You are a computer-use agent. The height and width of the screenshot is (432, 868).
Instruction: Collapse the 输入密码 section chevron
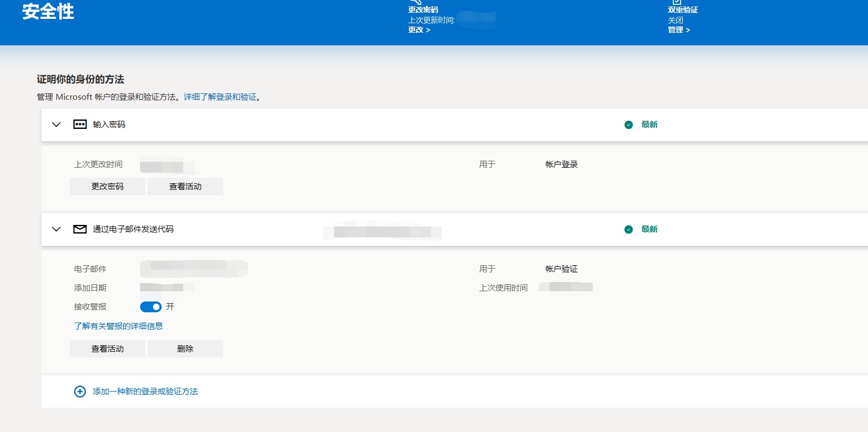(x=56, y=125)
